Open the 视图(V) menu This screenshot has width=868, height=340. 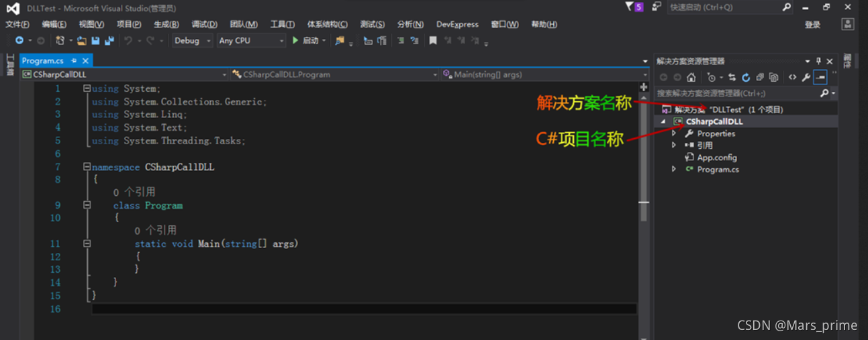(91, 24)
